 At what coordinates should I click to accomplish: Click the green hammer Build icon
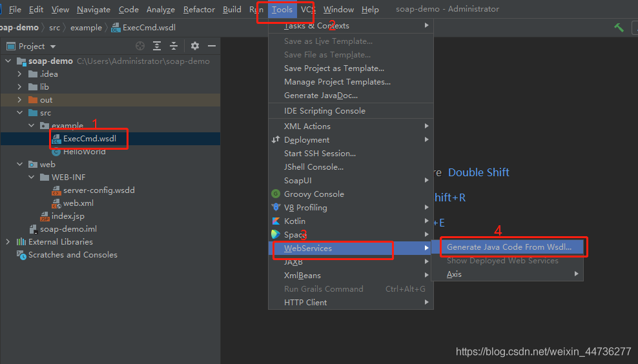[x=619, y=28]
